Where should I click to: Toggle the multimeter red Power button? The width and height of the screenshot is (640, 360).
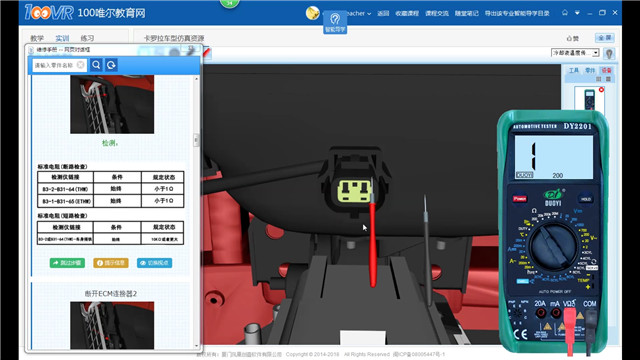[x=520, y=199]
